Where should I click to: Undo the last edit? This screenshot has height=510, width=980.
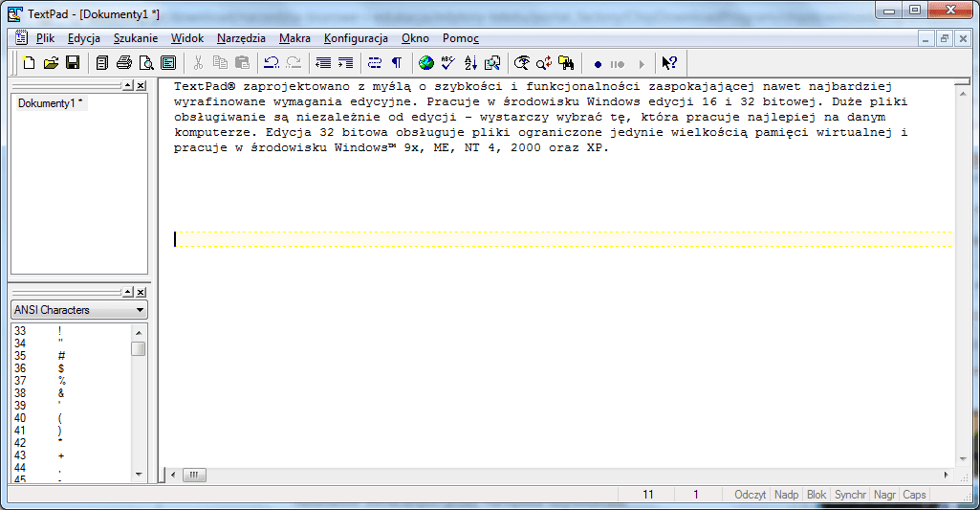click(x=272, y=62)
